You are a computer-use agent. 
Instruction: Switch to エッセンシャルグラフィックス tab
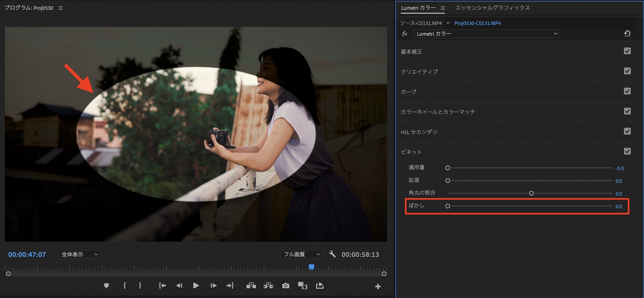coord(493,8)
